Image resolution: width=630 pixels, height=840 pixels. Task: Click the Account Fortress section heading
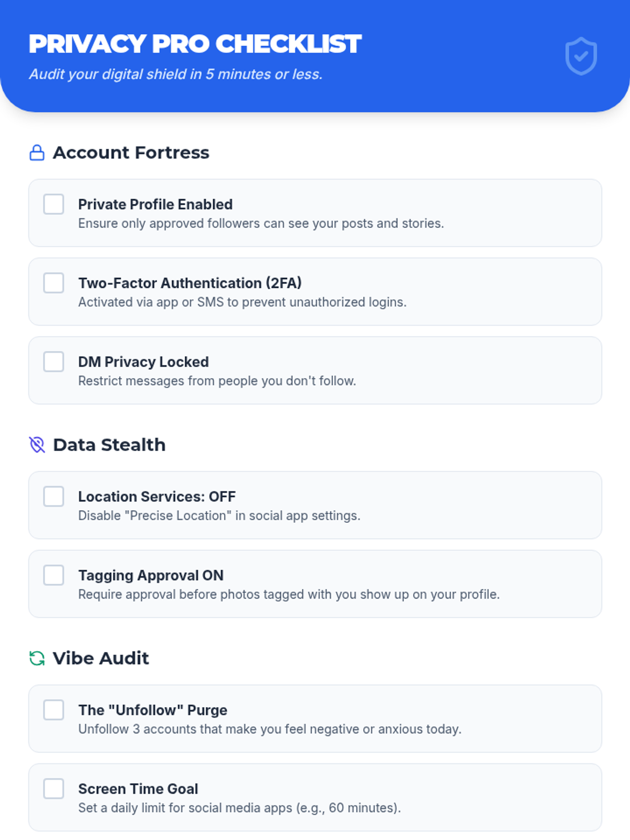[x=131, y=153]
